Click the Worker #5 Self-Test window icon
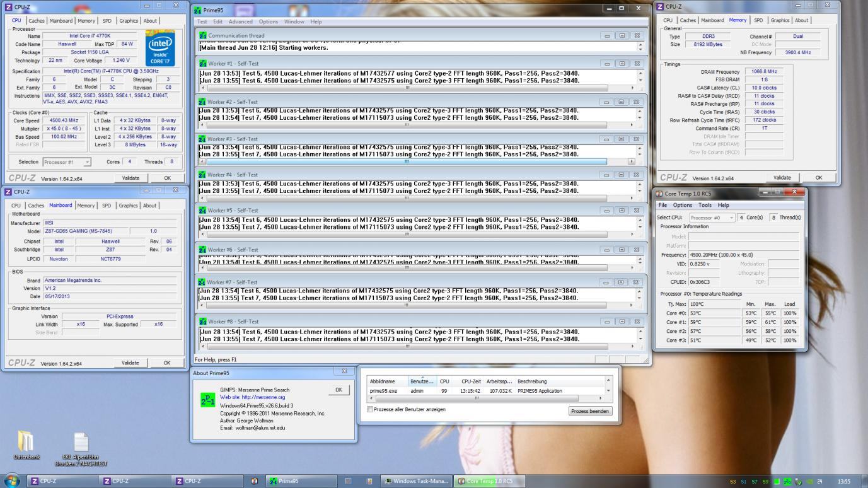The height and width of the screenshot is (488, 868). [x=202, y=211]
